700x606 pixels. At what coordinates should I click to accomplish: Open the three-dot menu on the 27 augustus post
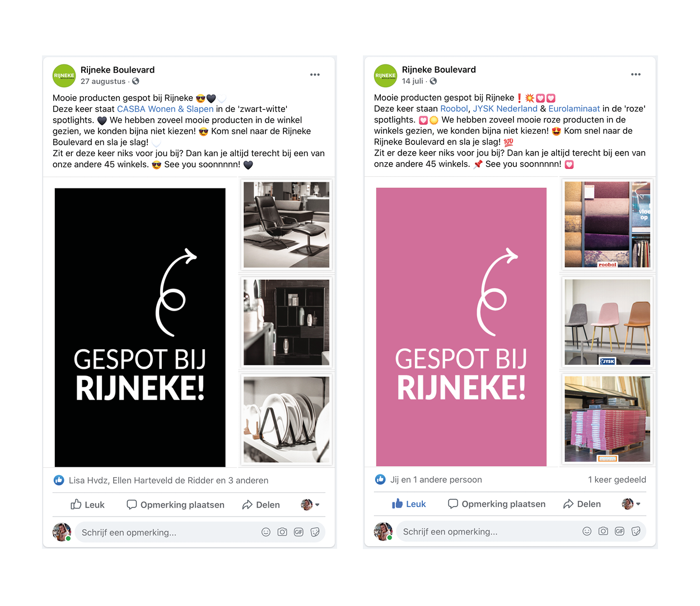[315, 74]
